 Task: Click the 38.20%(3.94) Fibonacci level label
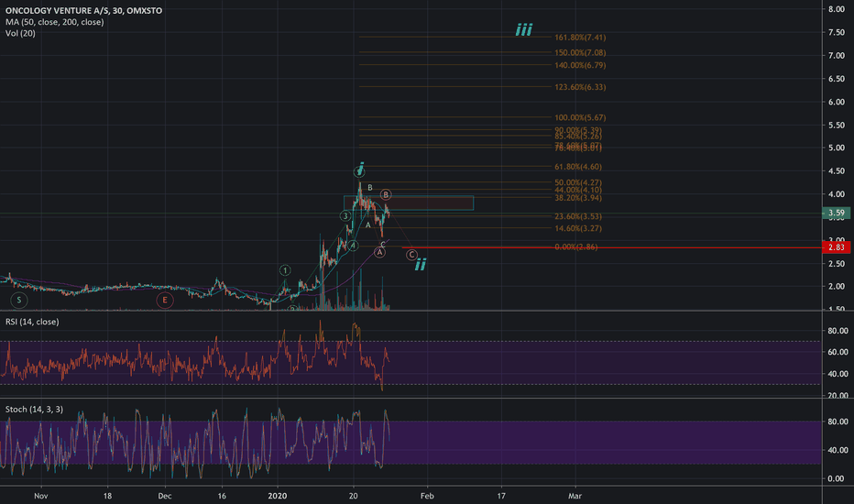pyautogui.click(x=578, y=198)
